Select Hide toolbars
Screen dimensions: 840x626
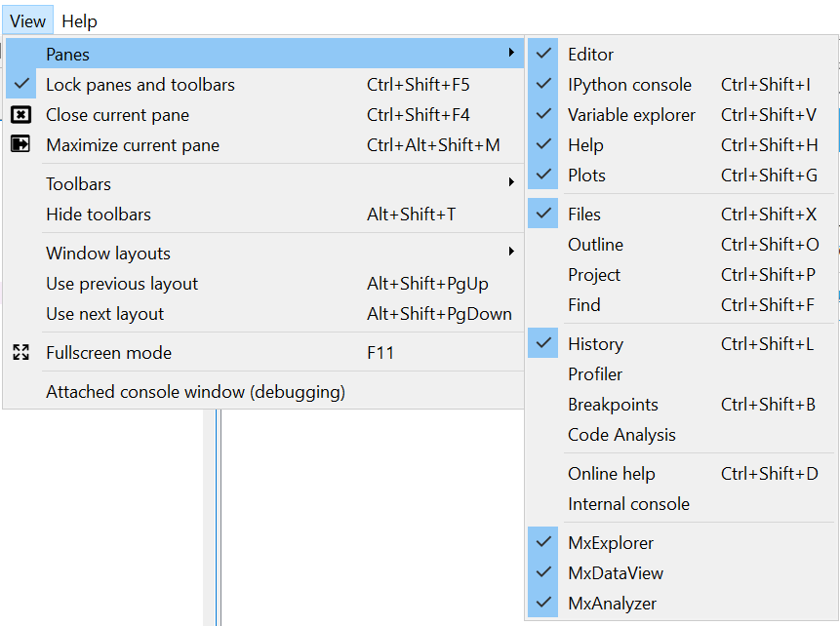[99, 215]
